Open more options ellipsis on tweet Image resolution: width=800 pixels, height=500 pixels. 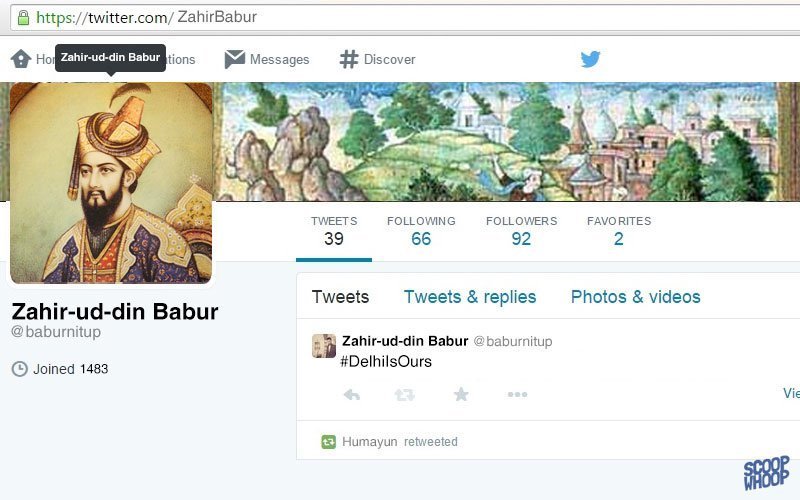click(517, 394)
